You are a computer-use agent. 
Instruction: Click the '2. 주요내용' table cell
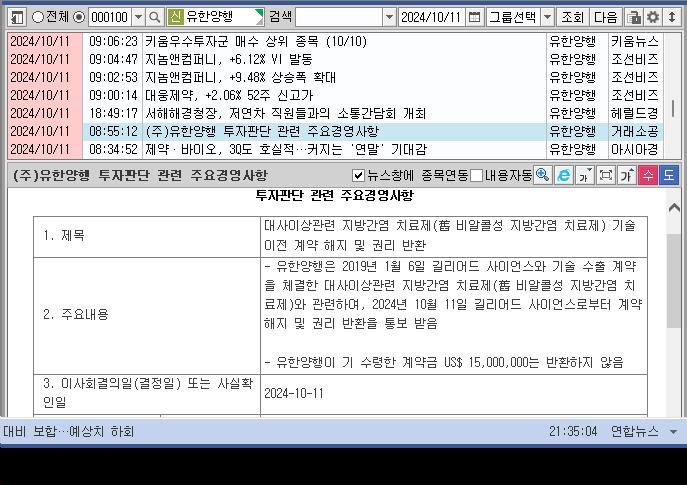147,315
